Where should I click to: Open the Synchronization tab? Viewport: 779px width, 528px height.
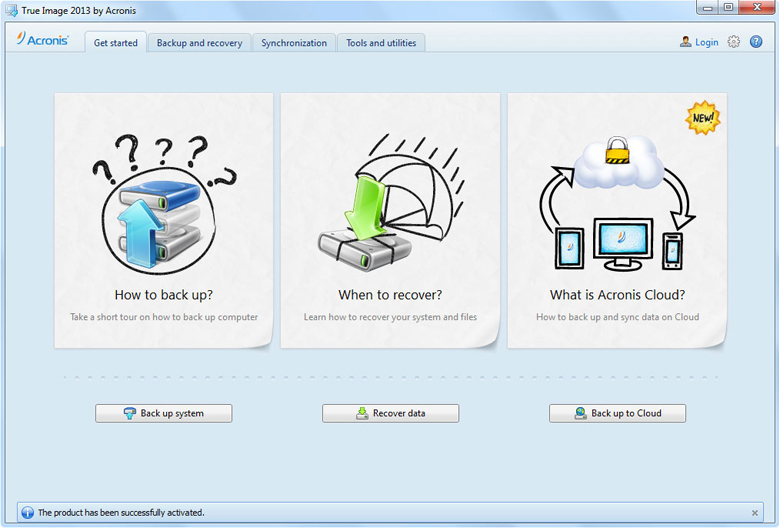tap(294, 43)
